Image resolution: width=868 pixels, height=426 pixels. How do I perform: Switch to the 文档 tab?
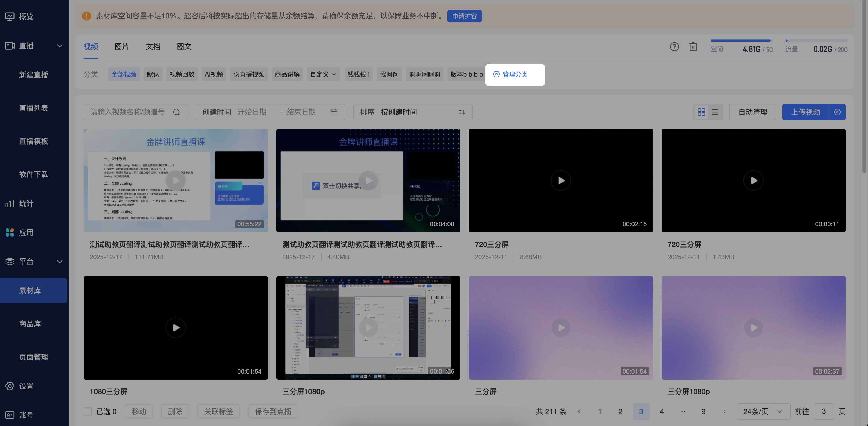[x=153, y=46]
